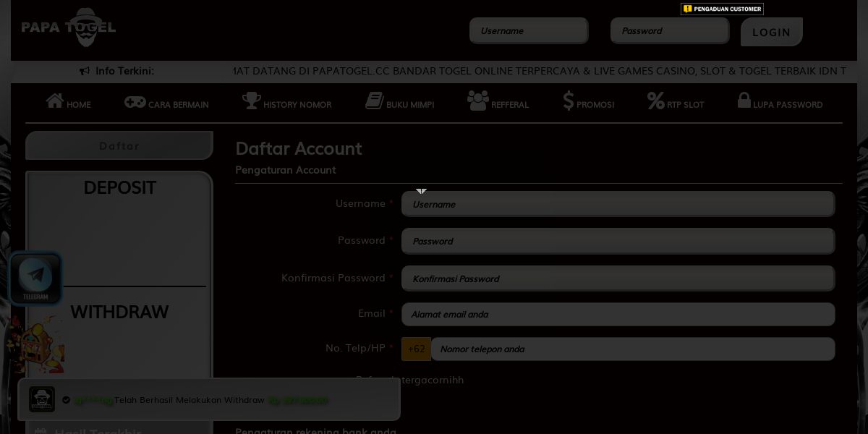Viewport: 868px width, 434px height.
Task: Open the HISTORY NOMOR menu item
Action: coord(297,105)
